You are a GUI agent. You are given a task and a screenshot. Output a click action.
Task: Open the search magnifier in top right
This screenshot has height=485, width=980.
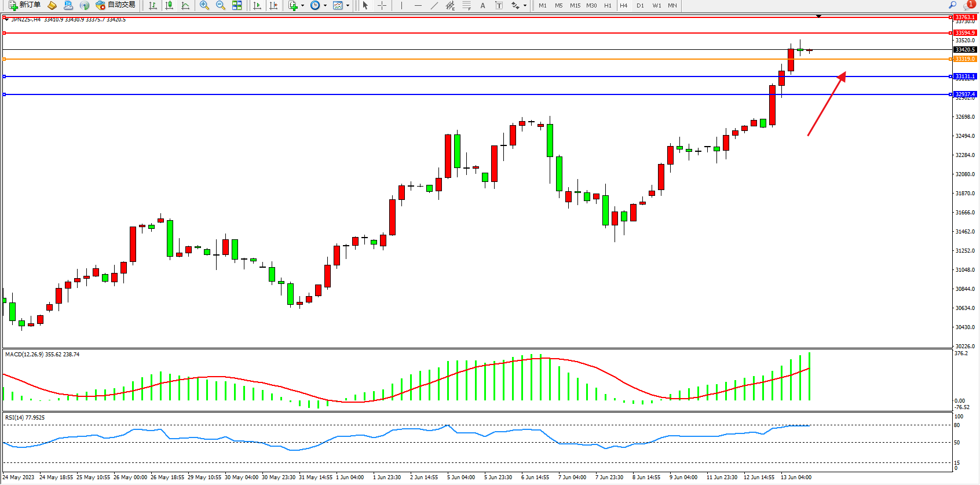[x=952, y=5]
